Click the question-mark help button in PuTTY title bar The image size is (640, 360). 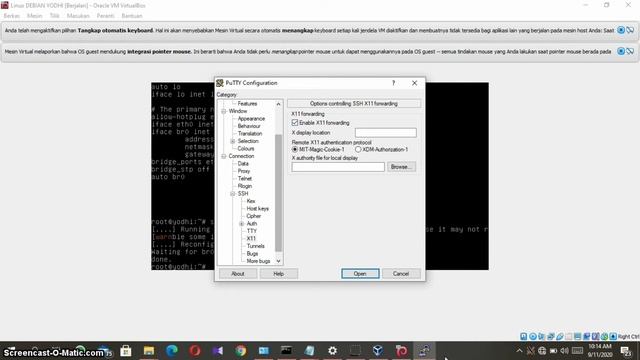pyautogui.click(x=393, y=83)
